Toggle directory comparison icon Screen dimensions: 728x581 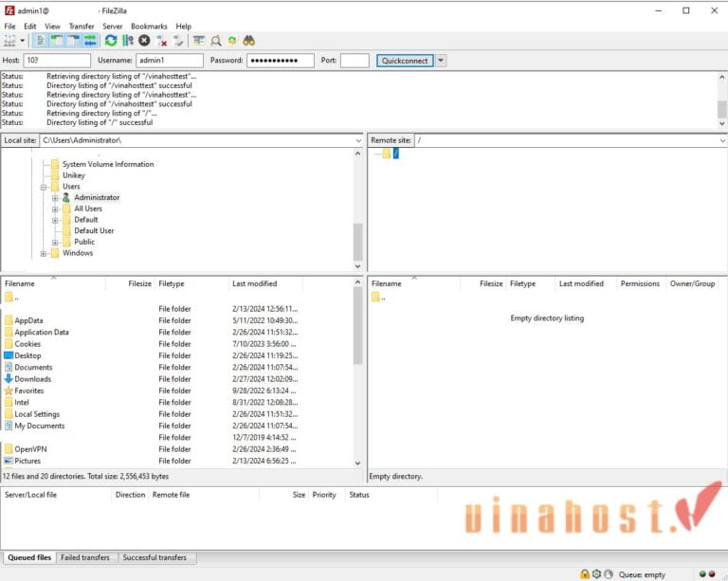[216, 41]
